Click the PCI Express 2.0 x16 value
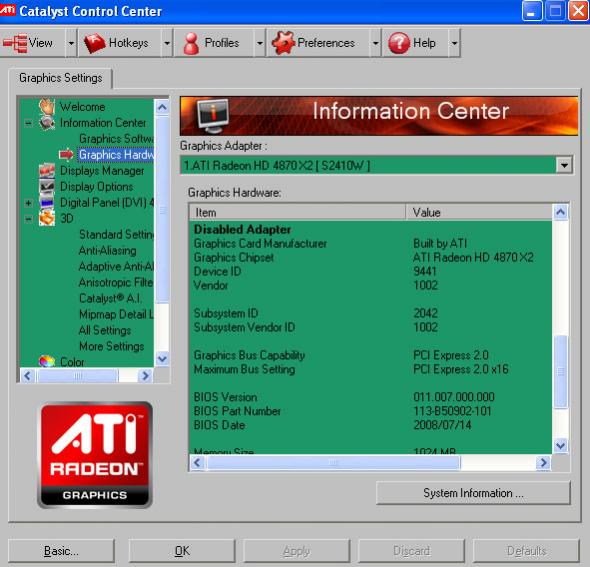 coord(461,369)
